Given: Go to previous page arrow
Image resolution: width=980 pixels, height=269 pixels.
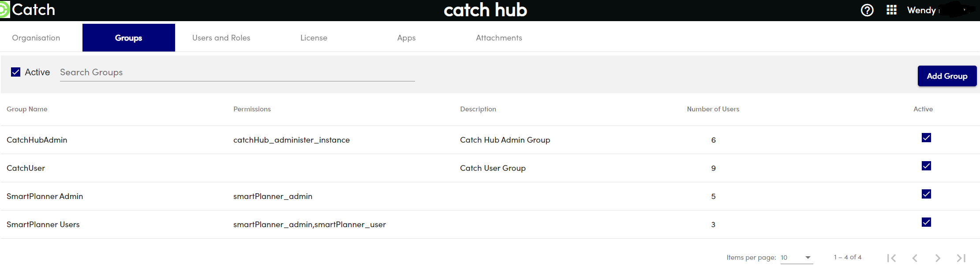Looking at the screenshot, I should 915,258.
